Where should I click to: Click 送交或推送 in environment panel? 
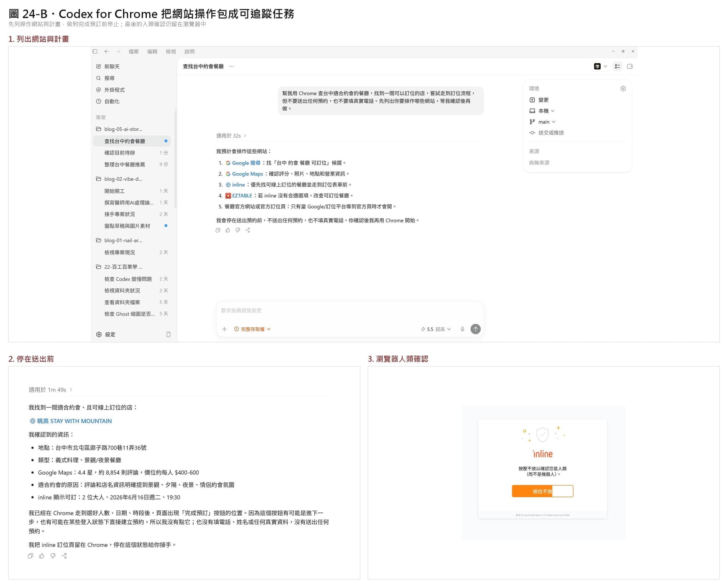547,133
